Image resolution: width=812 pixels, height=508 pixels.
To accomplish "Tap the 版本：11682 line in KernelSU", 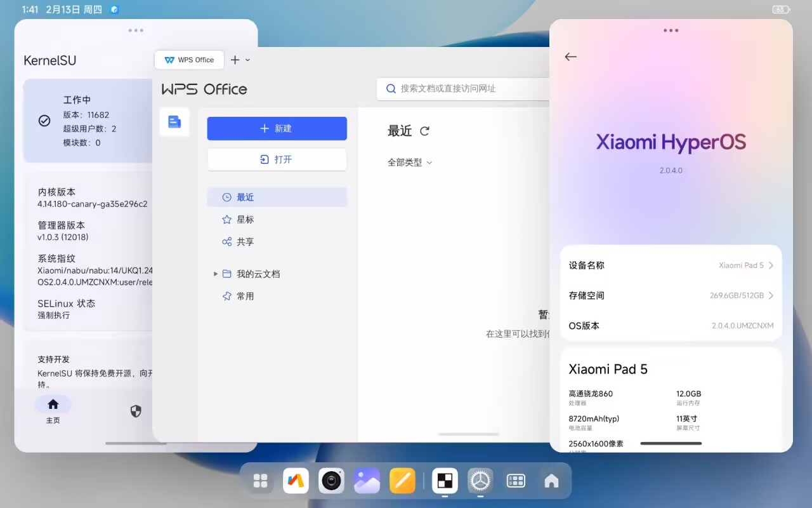I will click(x=86, y=115).
